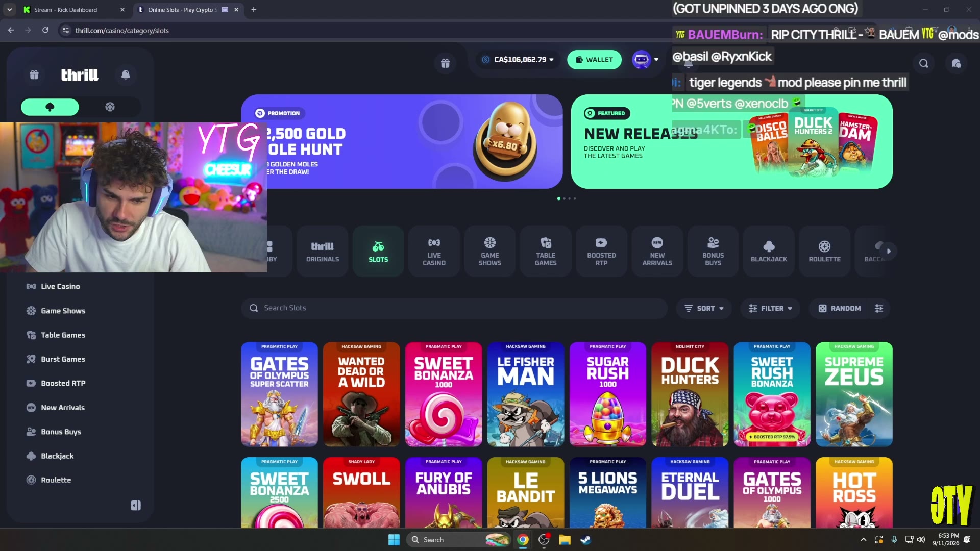Open the chat bubble icon
Image resolution: width=980 pixels, height=551 pixels.
coord(956,63)
